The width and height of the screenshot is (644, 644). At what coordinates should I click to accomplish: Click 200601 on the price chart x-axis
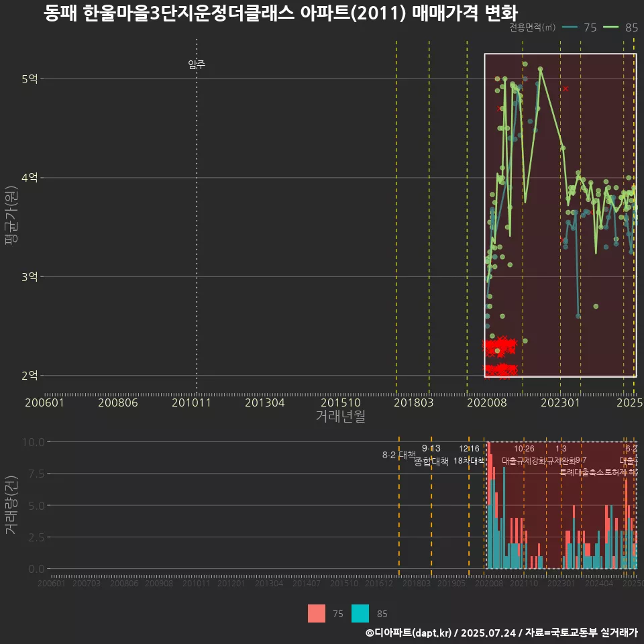point(45,402)
